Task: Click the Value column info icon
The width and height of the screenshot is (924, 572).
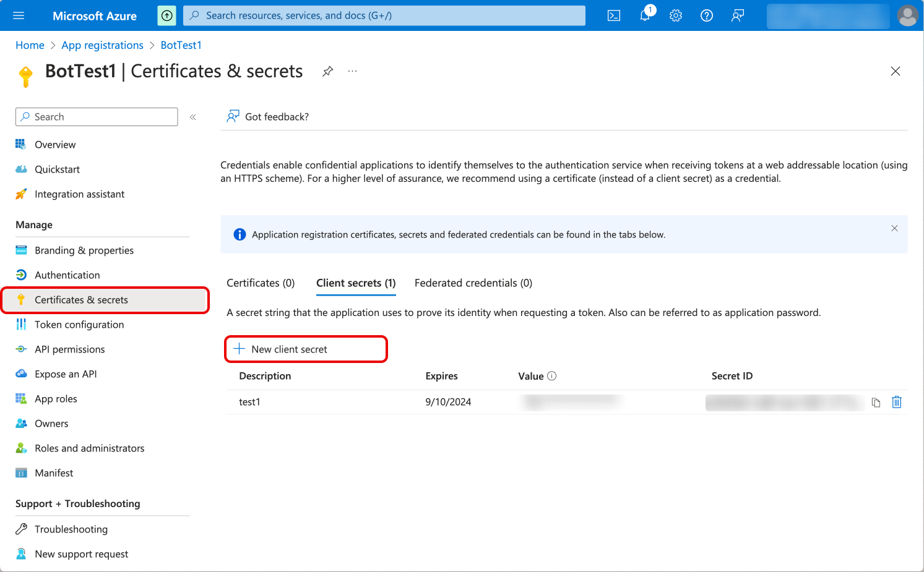Action: (552, 375)
